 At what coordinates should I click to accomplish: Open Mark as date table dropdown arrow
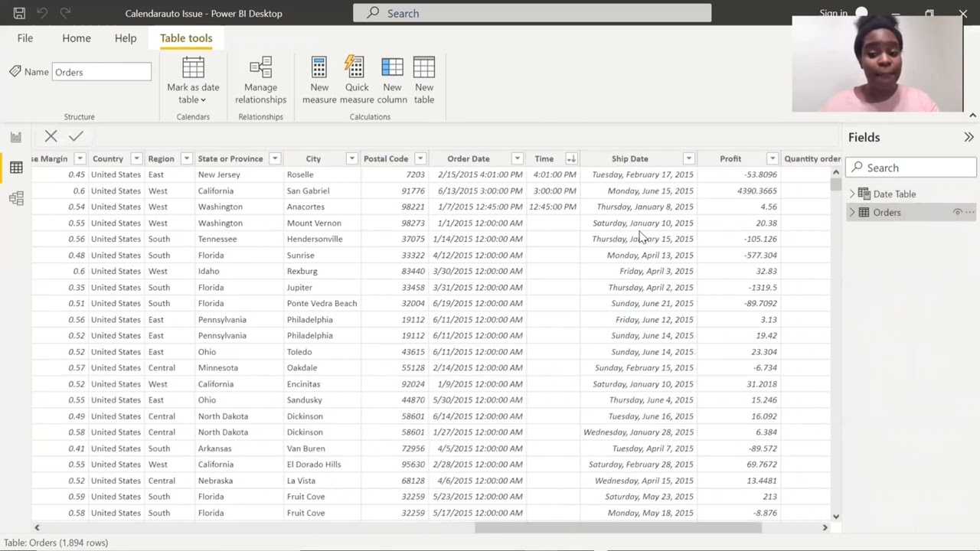tap(203, 100)
